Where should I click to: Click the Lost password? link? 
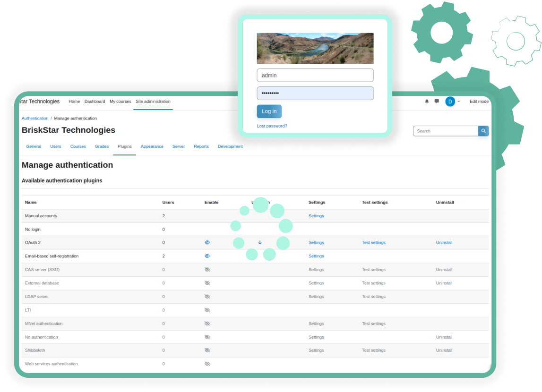[272, 126]
